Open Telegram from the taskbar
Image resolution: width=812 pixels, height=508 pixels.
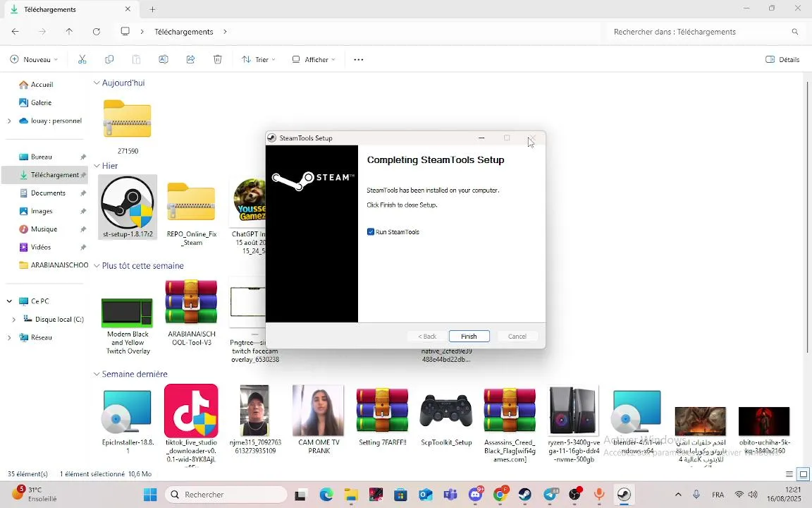coord(550,495)
